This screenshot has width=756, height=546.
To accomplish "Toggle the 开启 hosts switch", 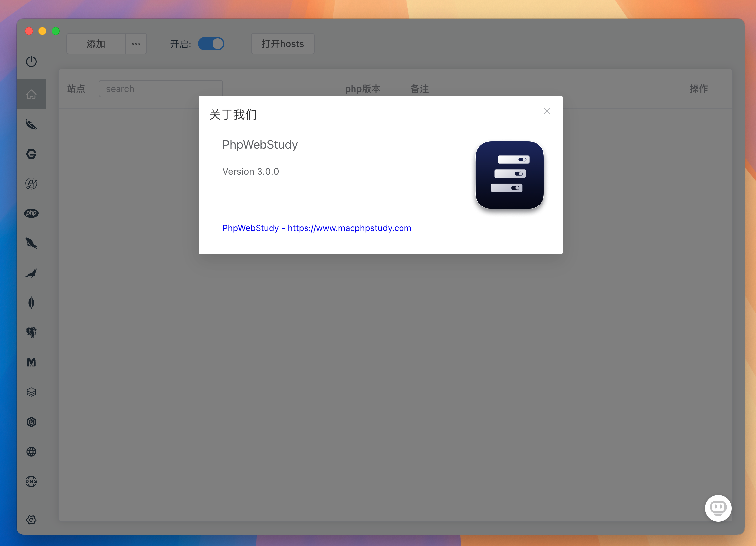I will pos(211,44).
